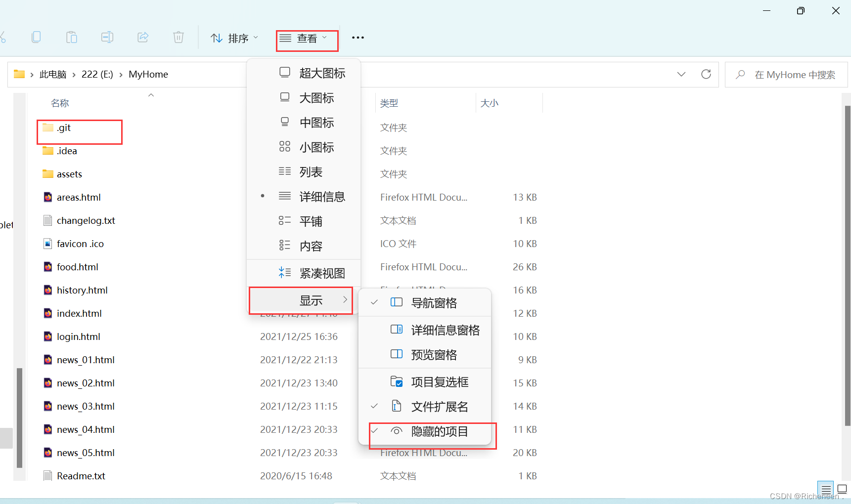Viewport: 851px width, 504px height.
Task: Expand the address bar history dropdown arrow
Action: pos(681,74)
